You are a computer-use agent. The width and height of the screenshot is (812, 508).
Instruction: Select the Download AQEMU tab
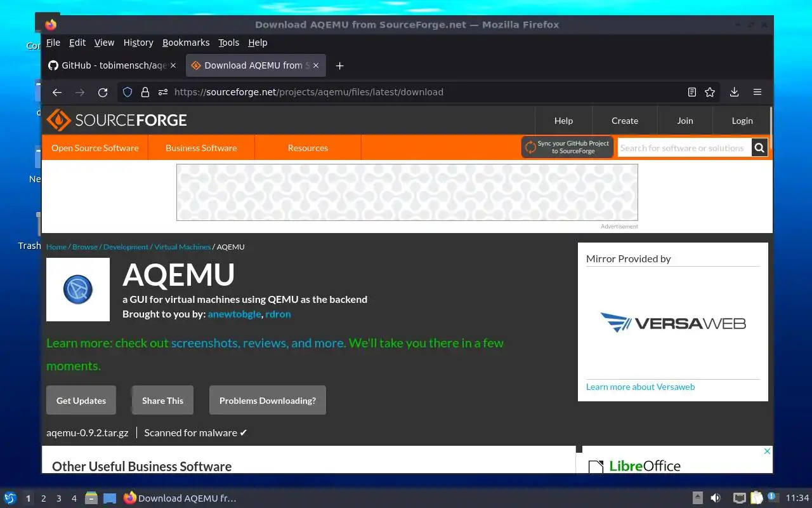pyautogui.click(x=256, y=65)
